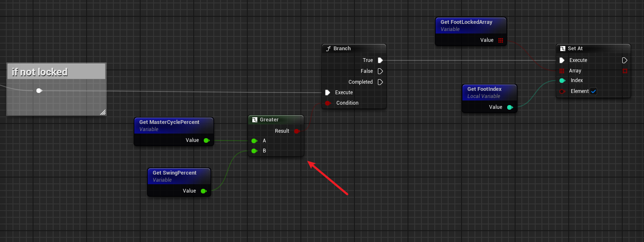Viewport: 644px width, 242px height.
Task: Click the Value array pin of Get FootLockedArray
Action: pos(500,40)
